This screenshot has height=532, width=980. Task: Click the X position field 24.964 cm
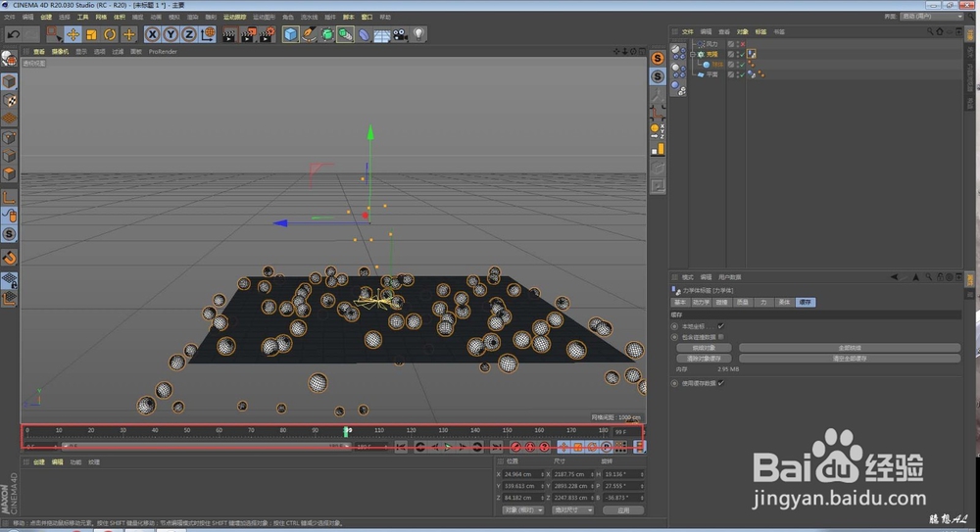[523, 474]
